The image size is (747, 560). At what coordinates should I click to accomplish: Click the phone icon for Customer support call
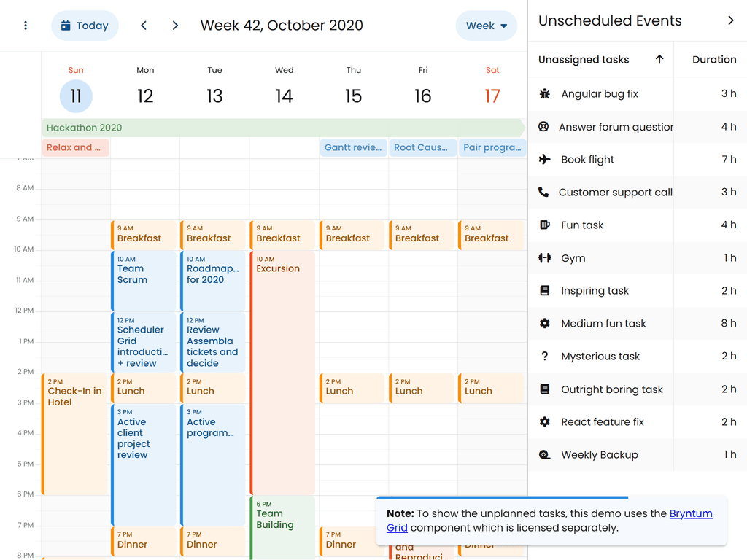(543, 192)
